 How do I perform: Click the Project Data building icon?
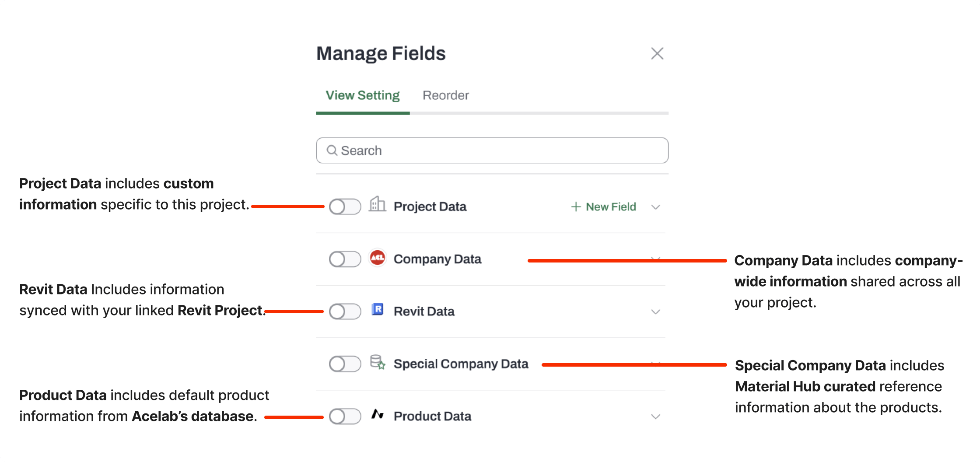point(377,204)
